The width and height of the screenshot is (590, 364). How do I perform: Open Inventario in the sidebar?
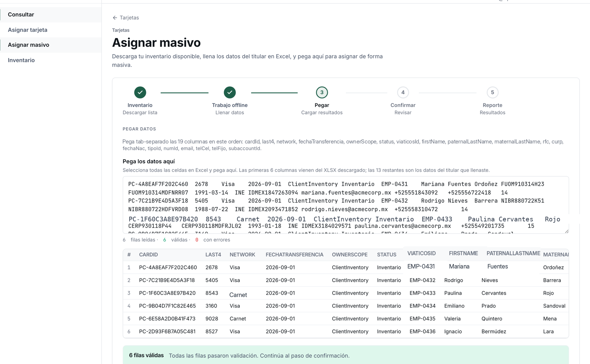[x=51, y=60]
